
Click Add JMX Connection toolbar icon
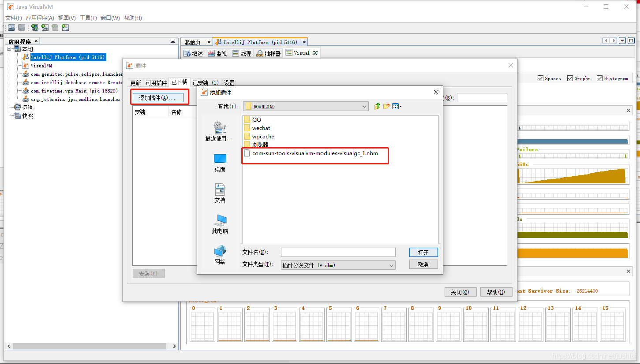point(45,28)
